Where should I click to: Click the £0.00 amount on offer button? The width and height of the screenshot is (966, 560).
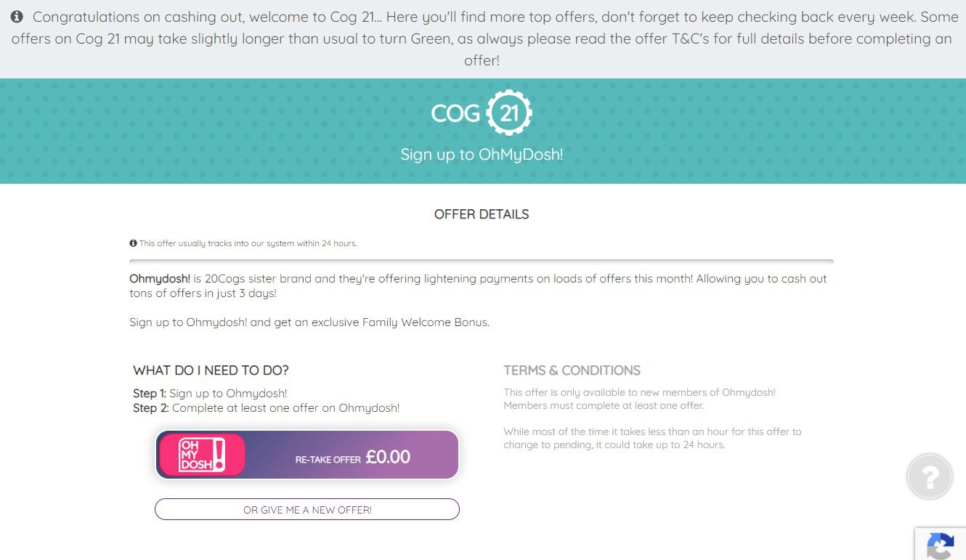(x=388, y=457)
